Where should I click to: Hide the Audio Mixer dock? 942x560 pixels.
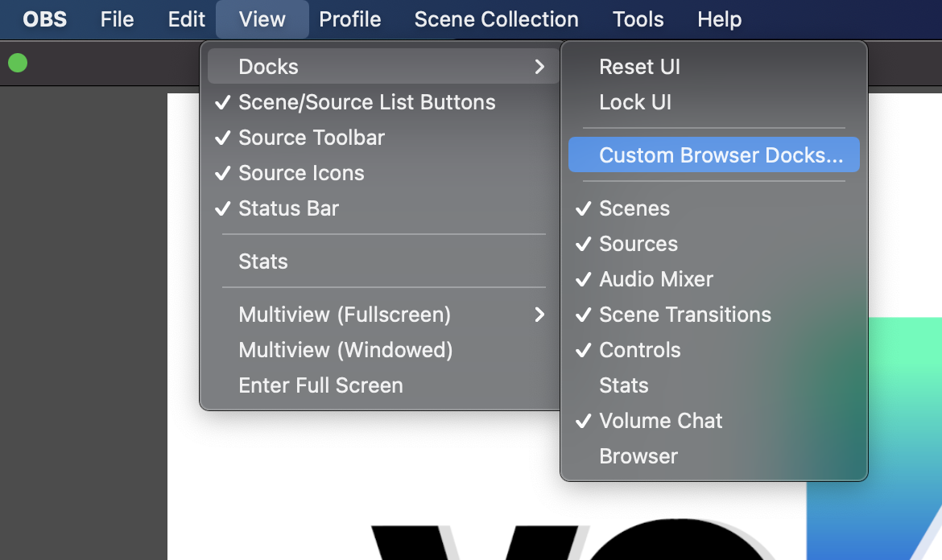656,279
